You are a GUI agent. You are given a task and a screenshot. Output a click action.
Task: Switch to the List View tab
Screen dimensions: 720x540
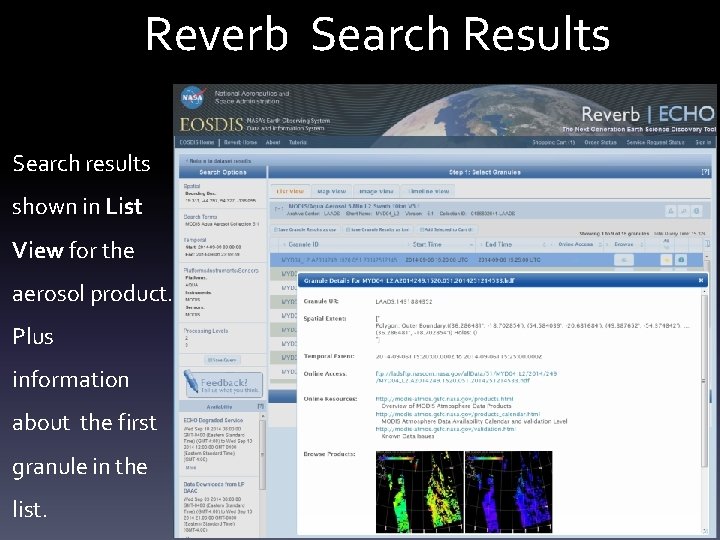coord(290,191)
